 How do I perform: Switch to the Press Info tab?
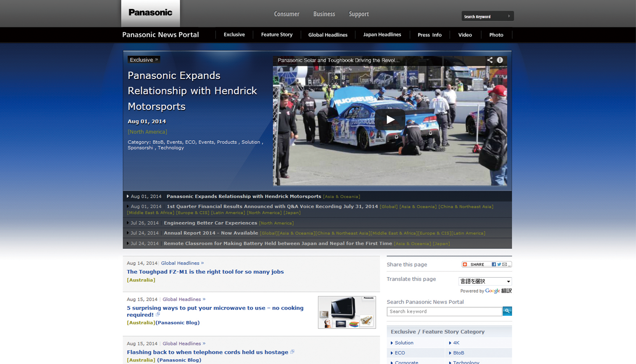pos(429,35)
